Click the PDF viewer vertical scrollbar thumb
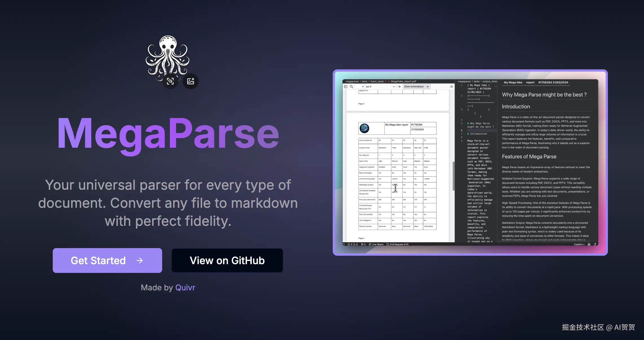 click(453, 176)
